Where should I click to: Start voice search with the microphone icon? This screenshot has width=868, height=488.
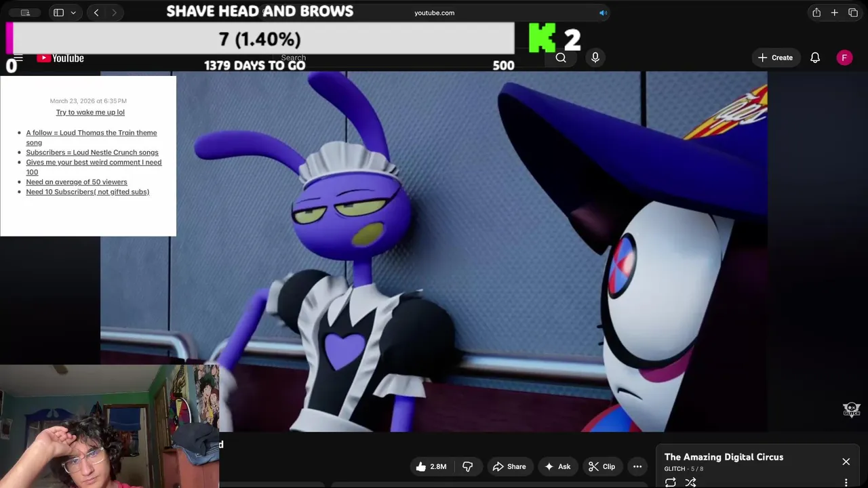595,58
